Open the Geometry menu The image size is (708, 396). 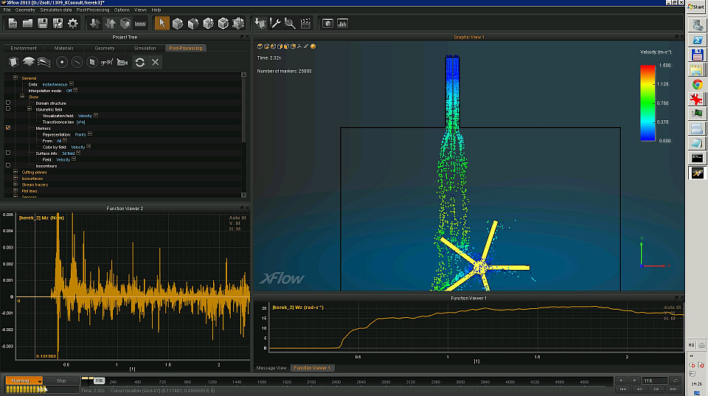tap(25, 9)
